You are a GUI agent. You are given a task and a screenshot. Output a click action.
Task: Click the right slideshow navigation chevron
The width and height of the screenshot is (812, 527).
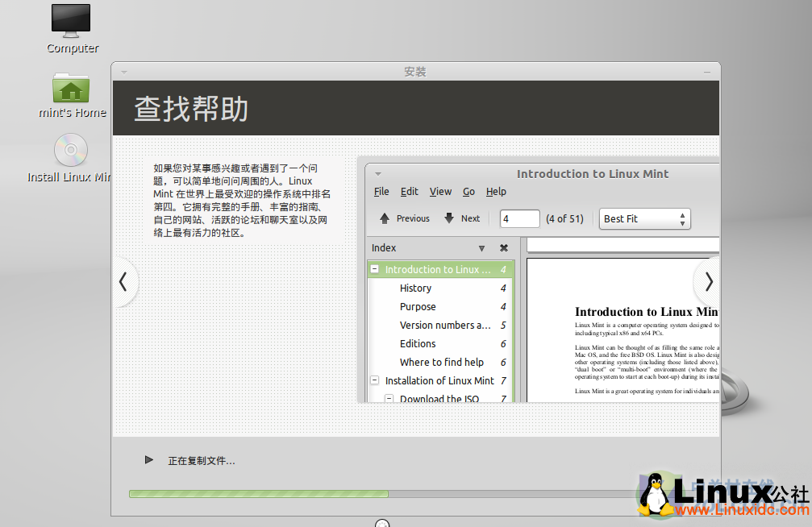(707, 282)
